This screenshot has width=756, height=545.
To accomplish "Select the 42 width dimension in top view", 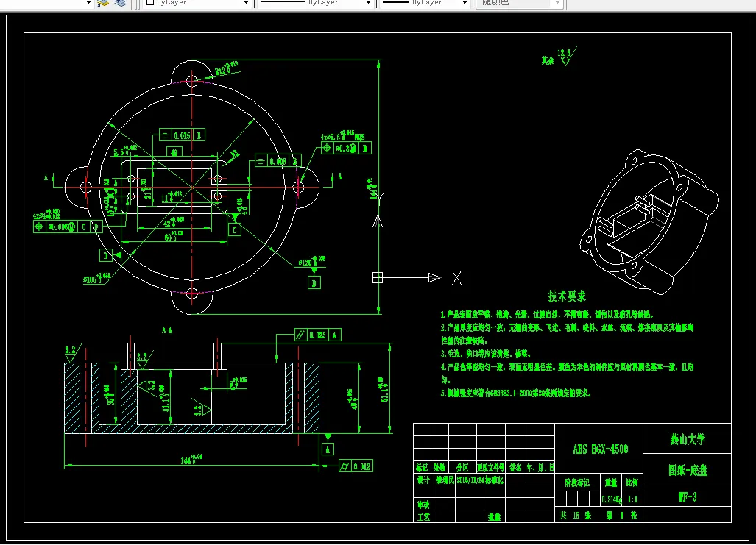I will 174,223.
